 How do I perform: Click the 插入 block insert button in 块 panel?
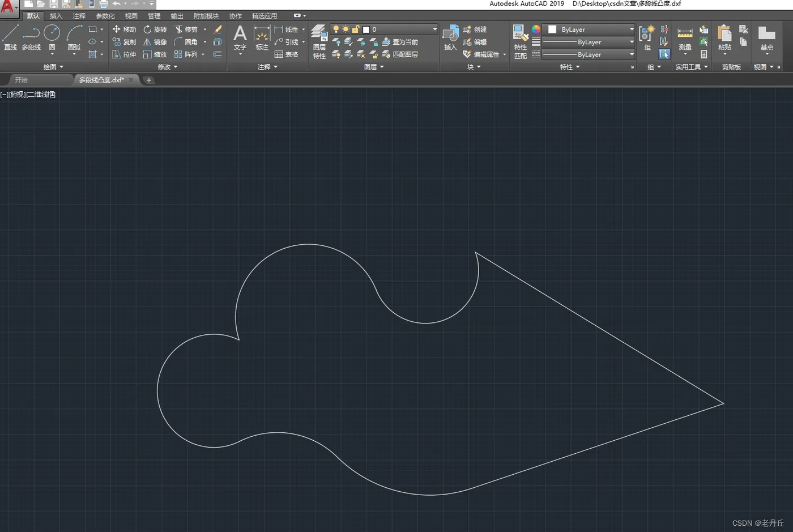(x=450, y=37)
